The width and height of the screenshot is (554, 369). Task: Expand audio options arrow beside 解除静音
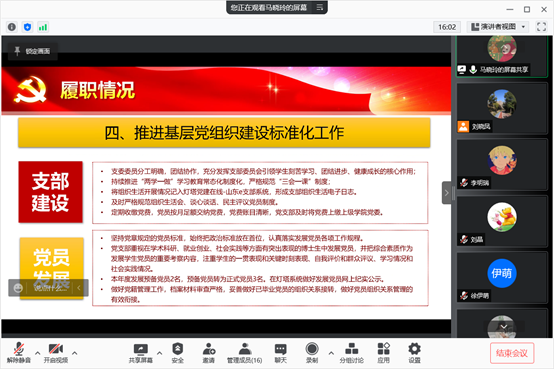(37, 353)
